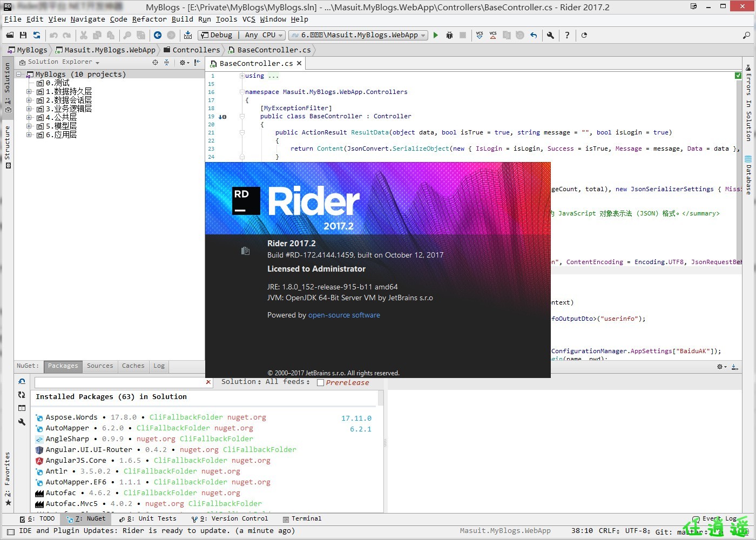The image size is (756, 540).
Task: Click the Locate in Solution Explorer target icon
Action: (x=156, y=63)
